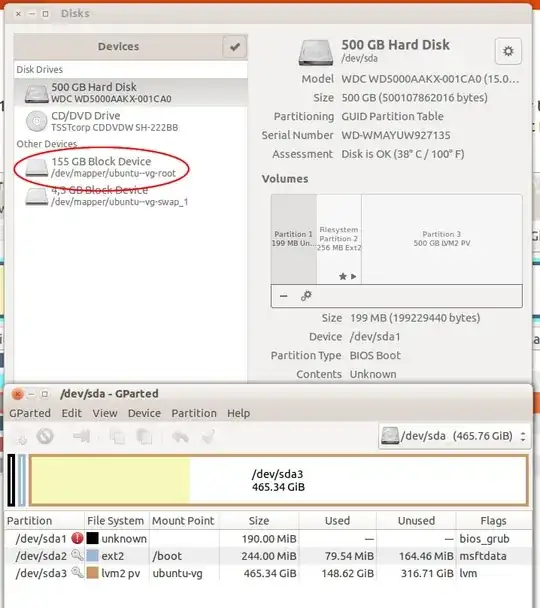Viewport: 540px width, 608px height.
Task: Click the brown lvm2 pv file system swatch
Action: (92, 572)
